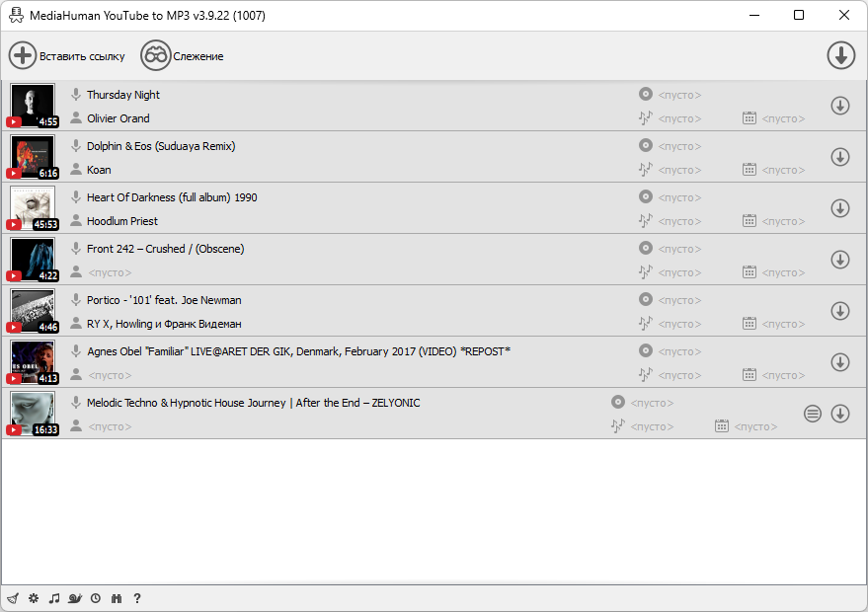Edit empty artist field in Melodic Techno row

coord(110,426)
